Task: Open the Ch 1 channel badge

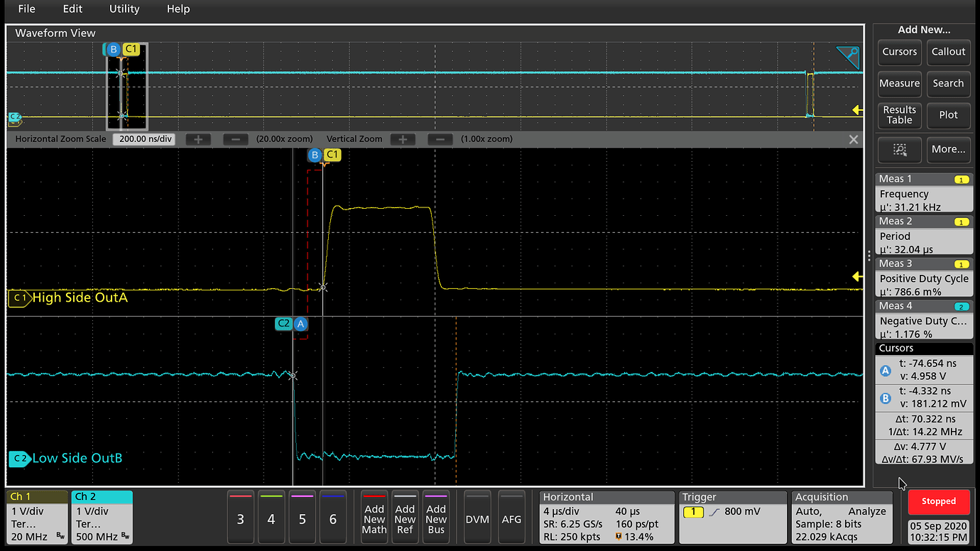Action: pyautogui.click(x=36, y=517)
